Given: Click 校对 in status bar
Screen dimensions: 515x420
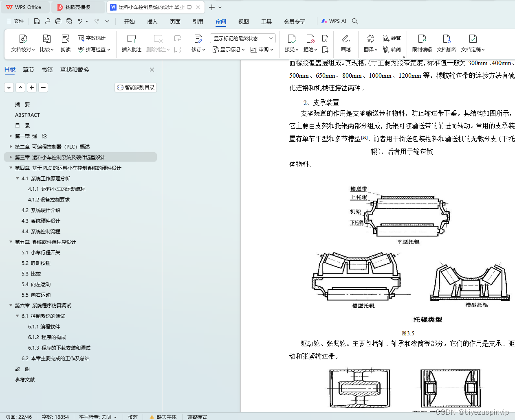Looking at the screenshot, I should point(133,417).
